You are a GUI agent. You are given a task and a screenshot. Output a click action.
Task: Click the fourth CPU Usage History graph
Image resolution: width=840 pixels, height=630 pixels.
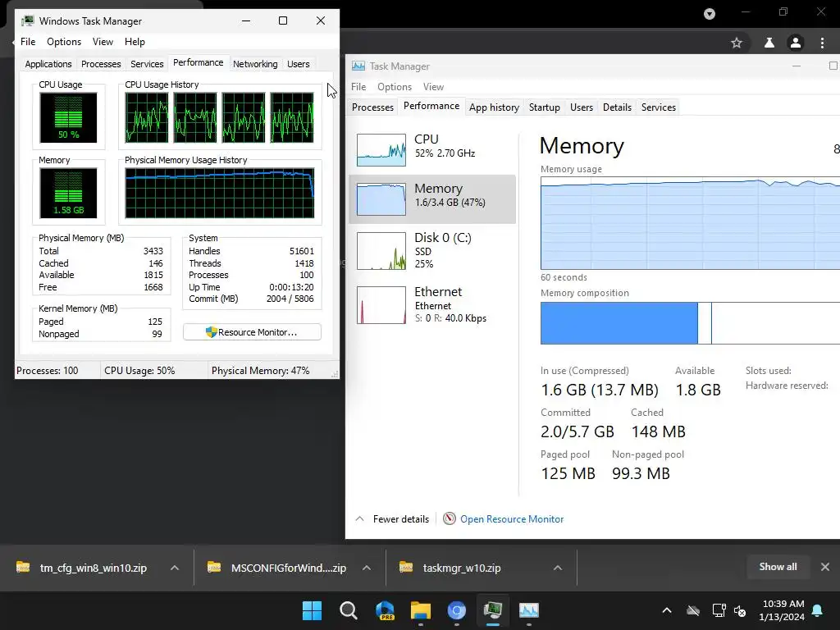point(292,117)
